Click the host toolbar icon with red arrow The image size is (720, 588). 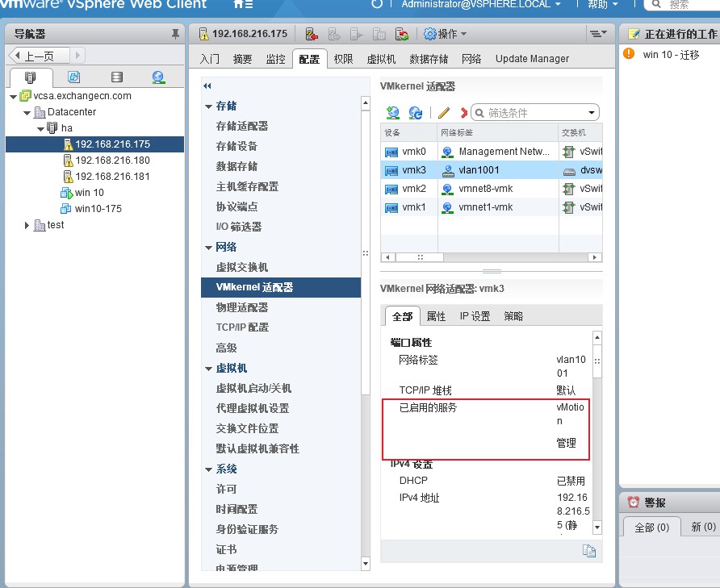click(x=312, y=34)
